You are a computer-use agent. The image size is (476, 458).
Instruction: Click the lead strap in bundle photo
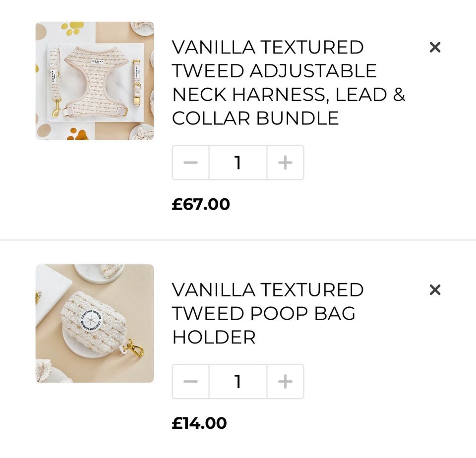click(55, 81)
